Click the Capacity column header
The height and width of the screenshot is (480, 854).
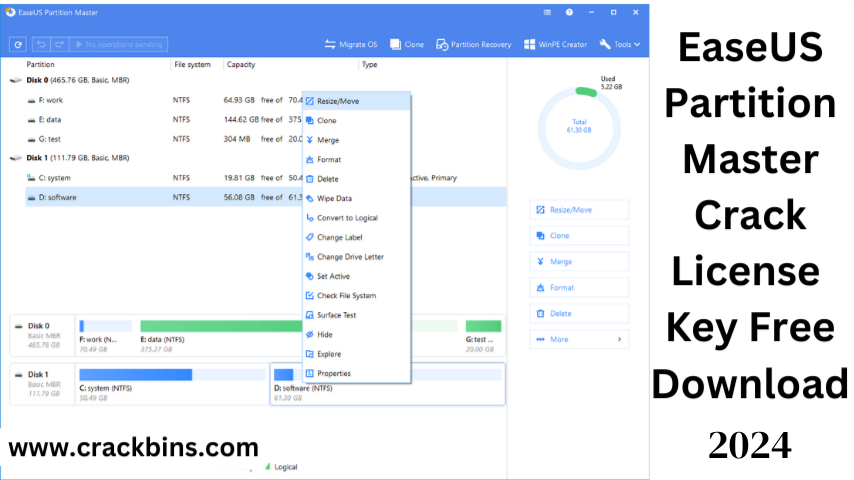(x=241, y=64)
